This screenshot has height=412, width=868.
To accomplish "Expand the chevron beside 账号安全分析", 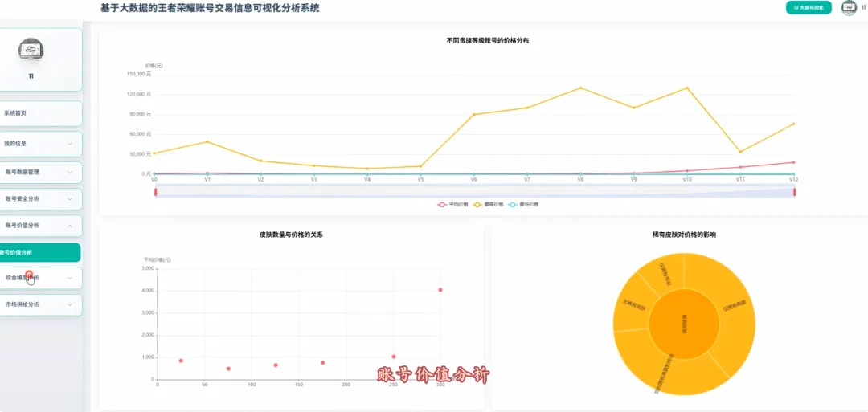I will 70,198.
